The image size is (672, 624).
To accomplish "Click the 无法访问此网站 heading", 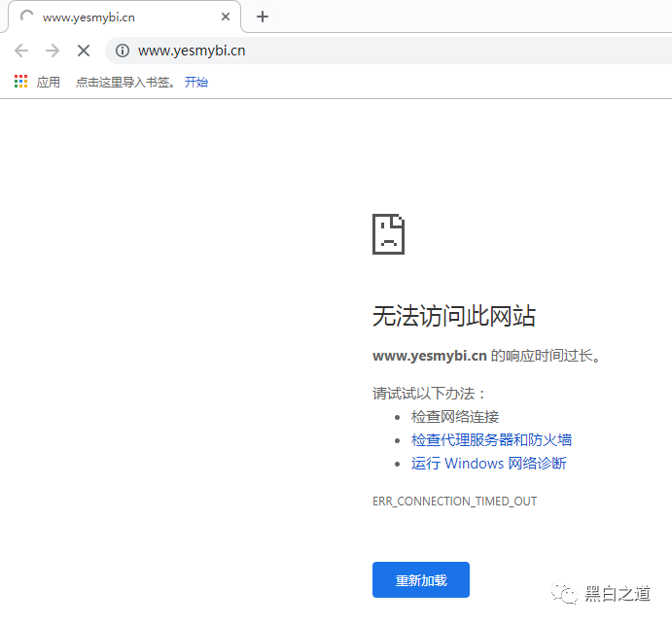I will tap(454, 316).
